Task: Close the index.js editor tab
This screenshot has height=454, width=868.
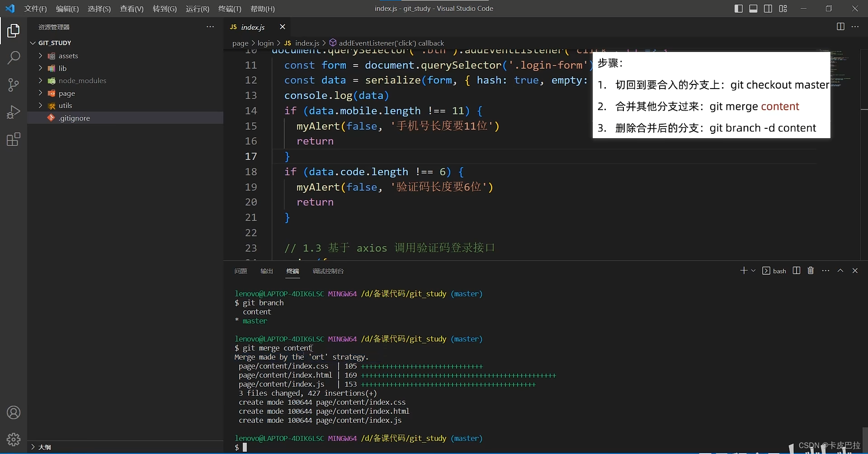Action: point(283,27)
